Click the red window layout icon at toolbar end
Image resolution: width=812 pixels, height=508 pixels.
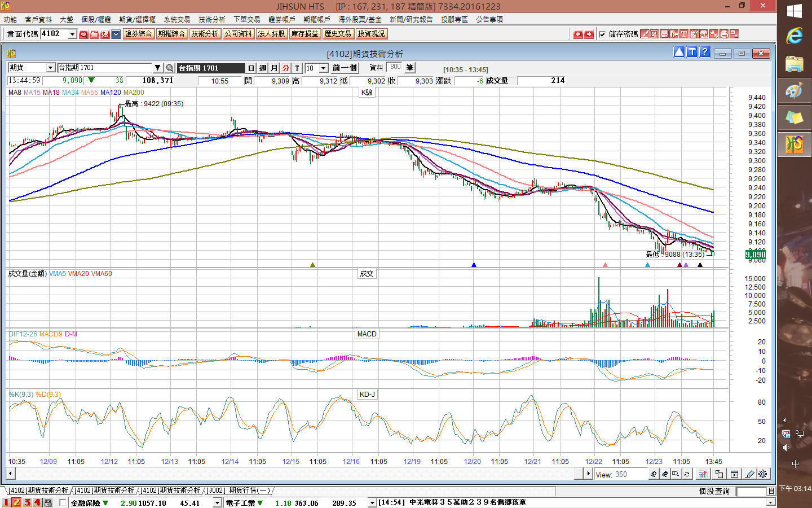pos(734,34)
